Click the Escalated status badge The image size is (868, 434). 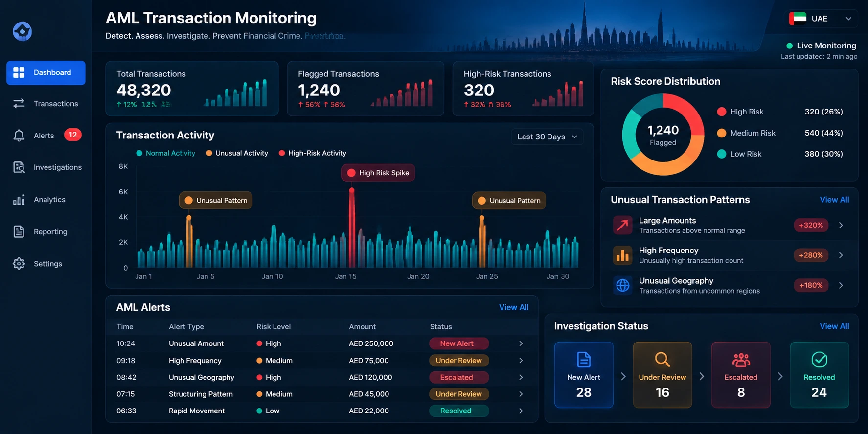point(458,377)
